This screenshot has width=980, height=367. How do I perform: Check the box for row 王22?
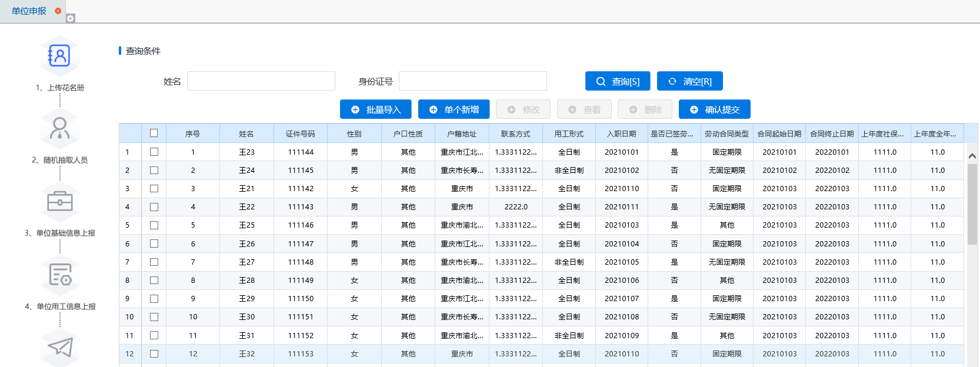pos(154,206)
